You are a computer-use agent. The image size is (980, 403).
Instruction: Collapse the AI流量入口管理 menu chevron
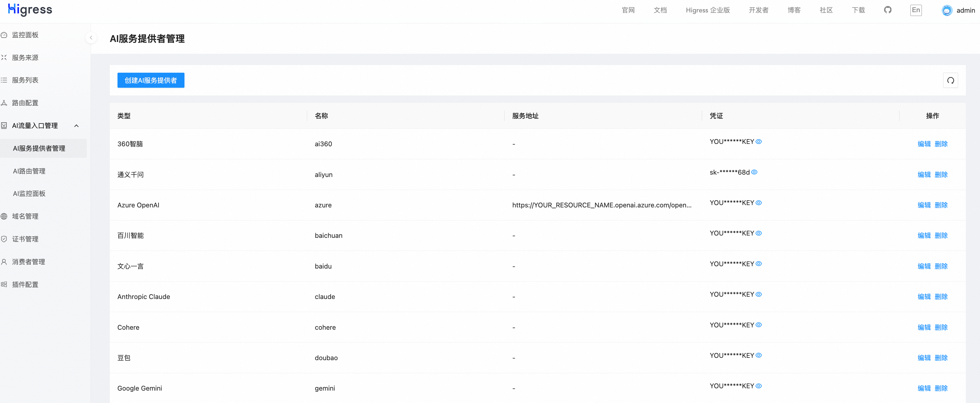76,126
